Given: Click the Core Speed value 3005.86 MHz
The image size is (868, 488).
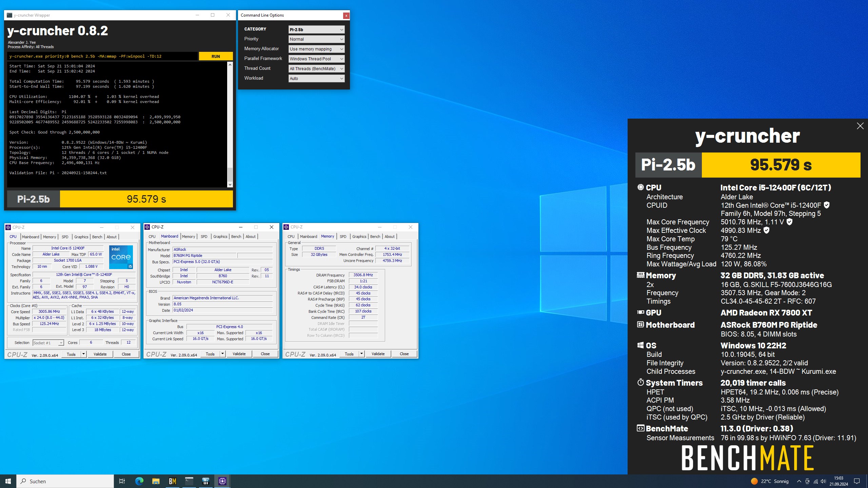Looking at the screenshot, I should coord(49,311).
